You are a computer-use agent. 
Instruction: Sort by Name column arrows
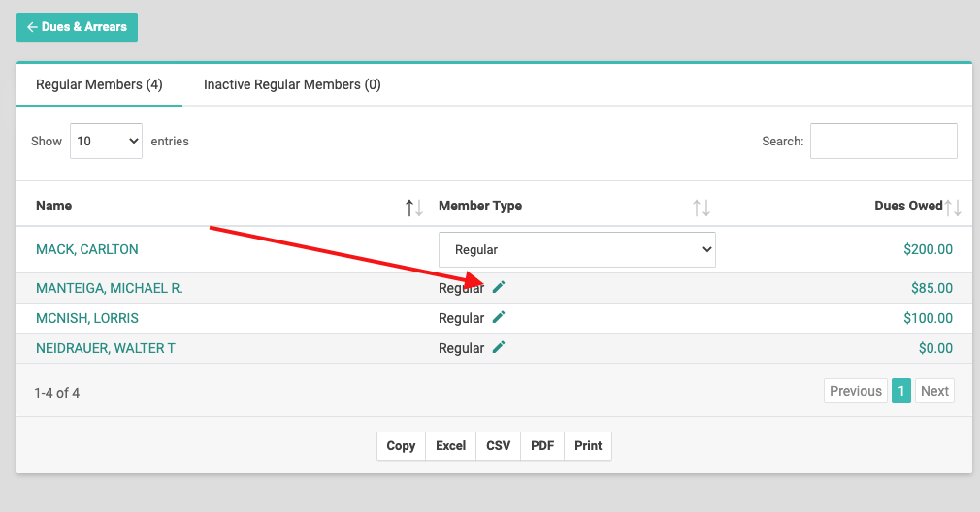[413, 208]
